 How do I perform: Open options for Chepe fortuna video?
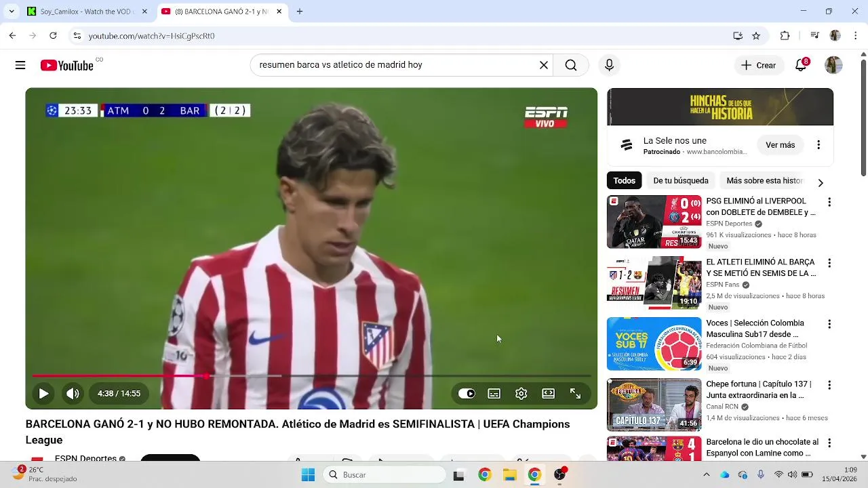point(829,385)
